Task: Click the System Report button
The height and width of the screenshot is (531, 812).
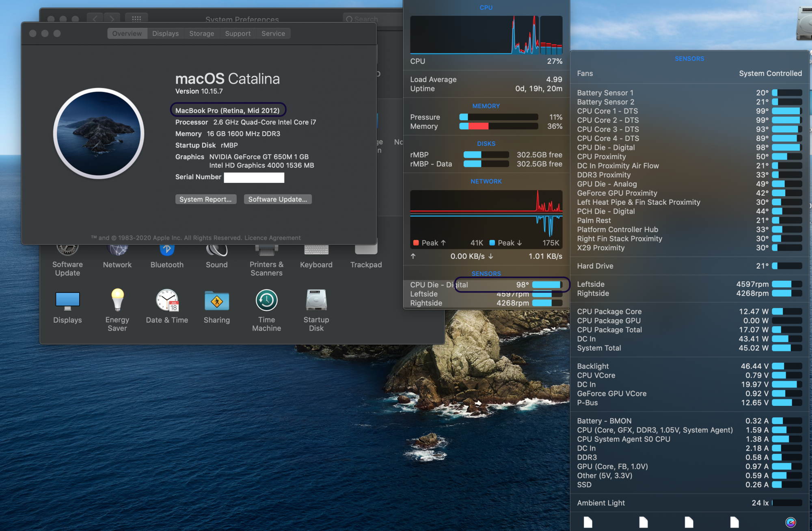Action: coord(205,199)
